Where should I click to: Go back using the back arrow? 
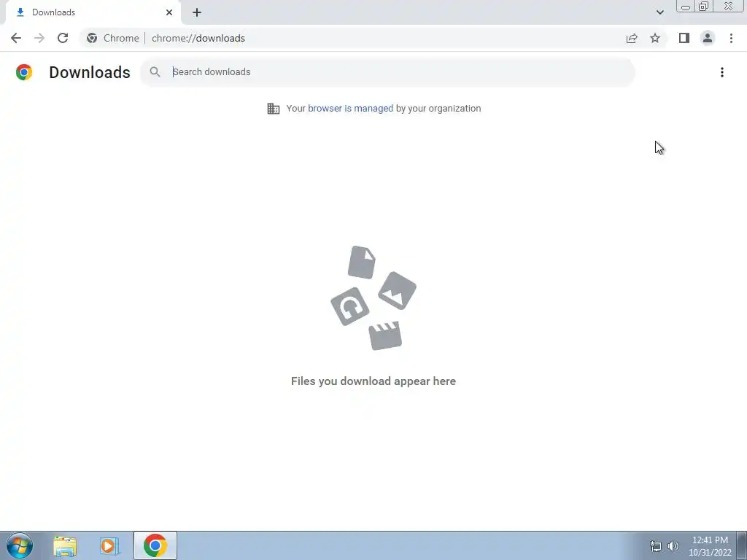click(16, 38)
